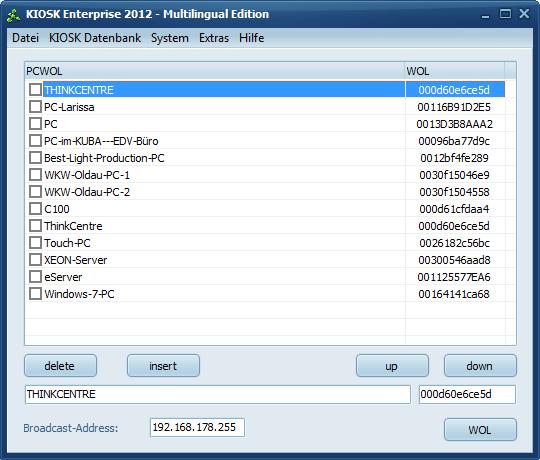The image size is (540, 460).
Task: Click the Broadcast-Address input field
Action: tap(197, 428)
